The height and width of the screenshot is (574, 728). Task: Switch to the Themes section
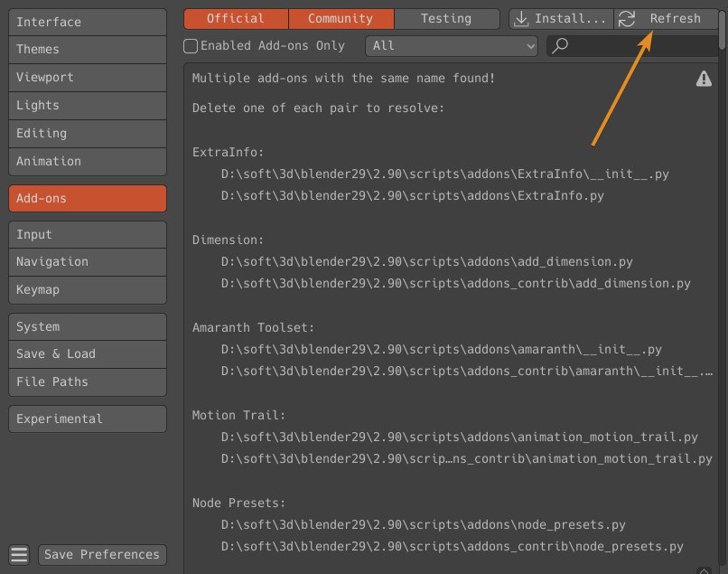click(x=87, y=49)
